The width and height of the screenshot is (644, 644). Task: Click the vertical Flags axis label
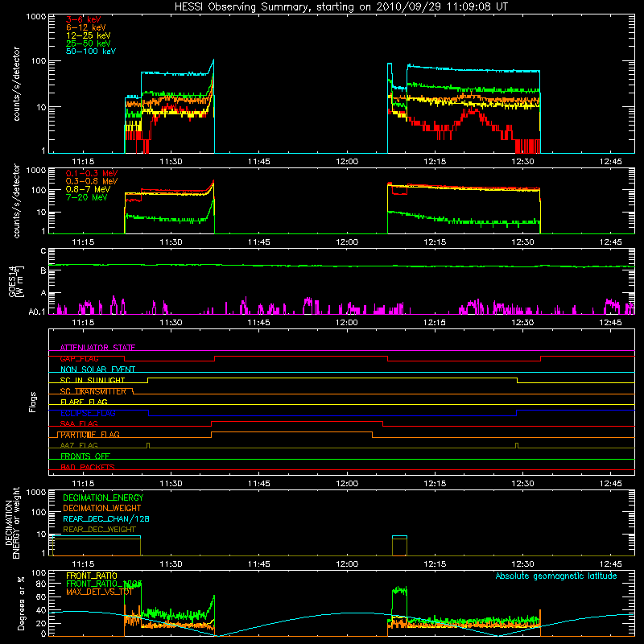click(x=33, y=402)
